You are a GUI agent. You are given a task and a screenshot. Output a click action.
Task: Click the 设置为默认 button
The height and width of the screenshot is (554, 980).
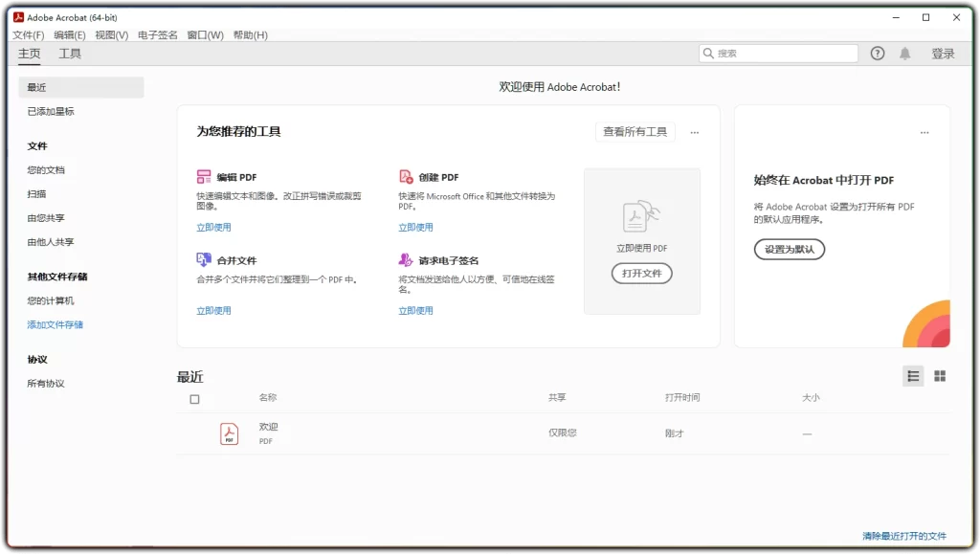789,249
